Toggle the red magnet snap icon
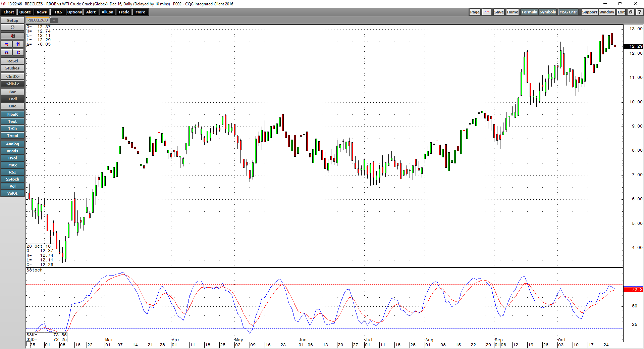Image resolution: width=644 pixels, height=349 pixels. 12,36
